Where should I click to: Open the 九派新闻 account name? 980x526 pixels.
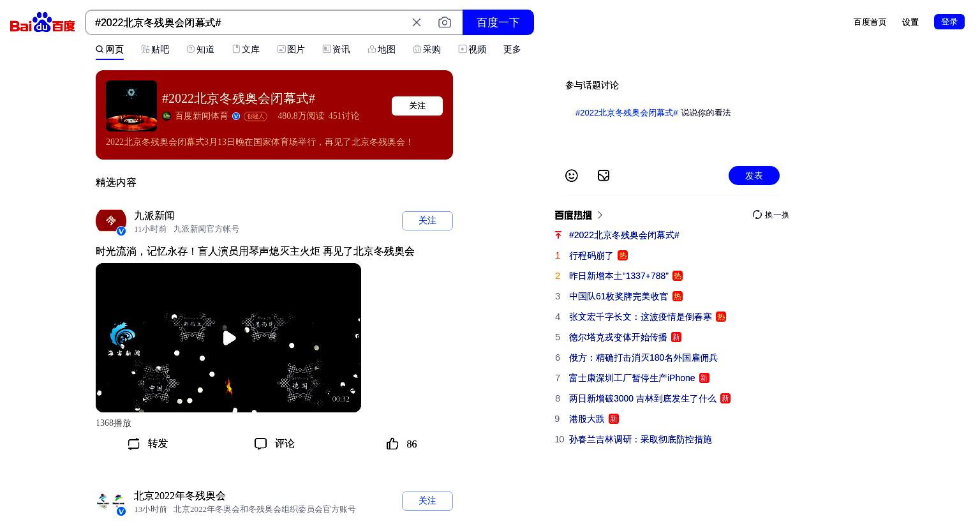pos(154,216)
